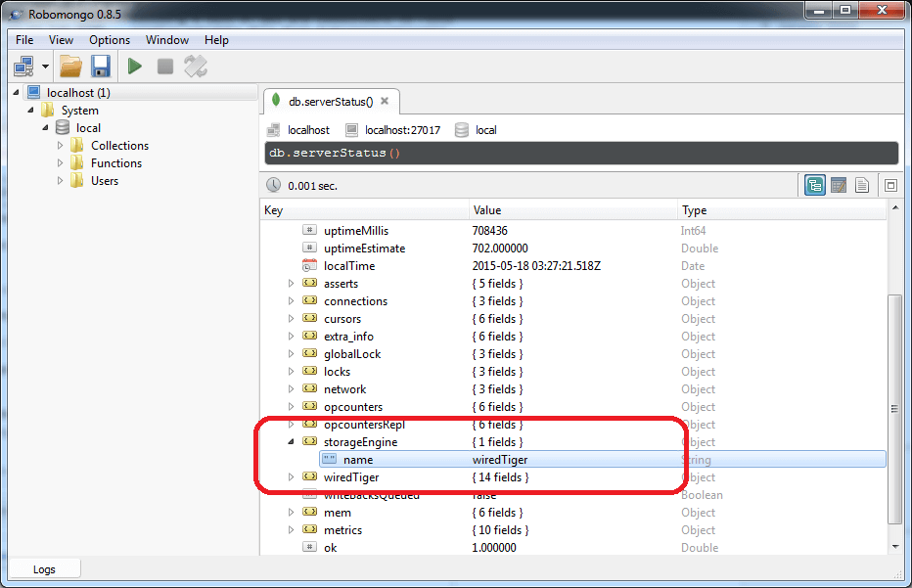The height and width of the screenshot is (588, 912).
Task: Click the Users folder icon
Action: point(76,180)
